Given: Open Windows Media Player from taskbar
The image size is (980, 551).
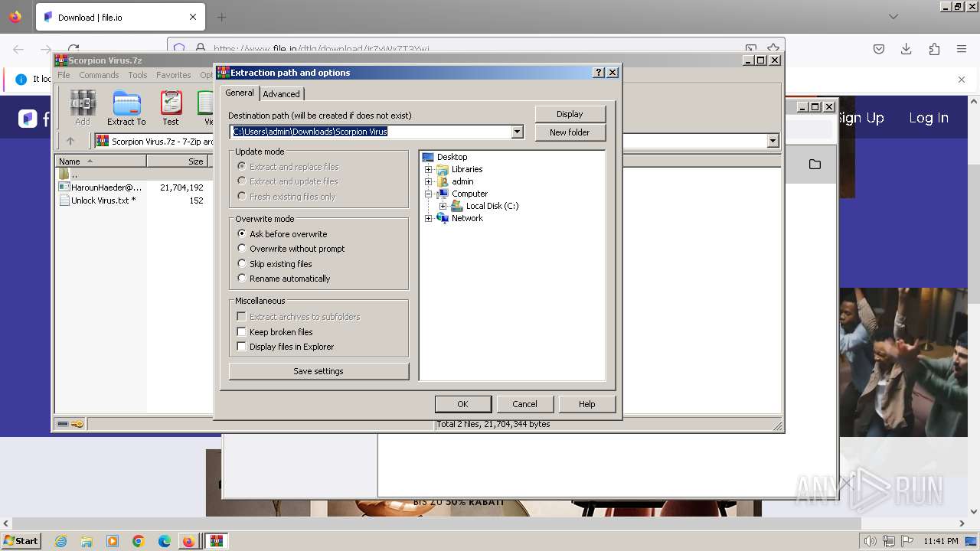Looking at the screenshot, I should 113,541.
